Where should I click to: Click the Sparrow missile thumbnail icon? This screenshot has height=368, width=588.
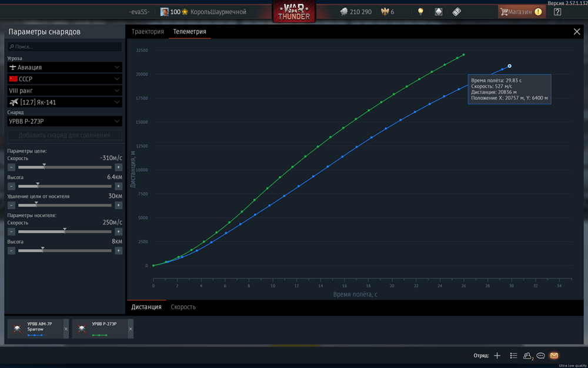click(x=17, y=329)
